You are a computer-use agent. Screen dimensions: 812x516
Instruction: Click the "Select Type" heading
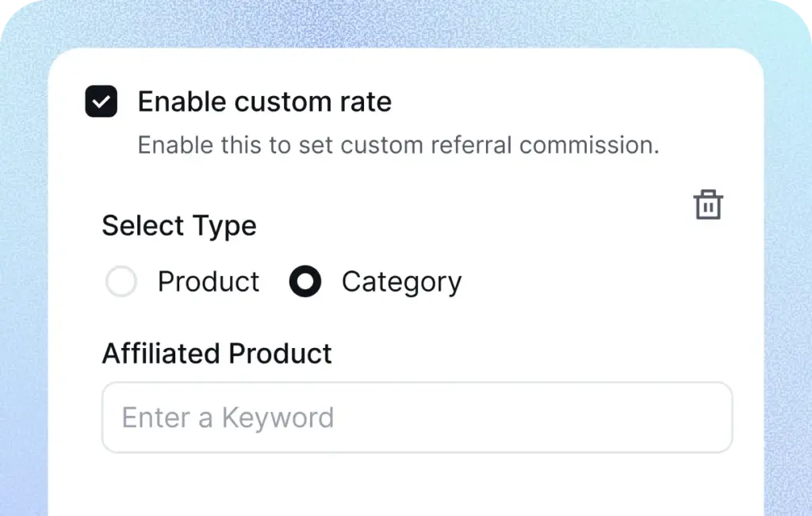[x=179, y=226]
